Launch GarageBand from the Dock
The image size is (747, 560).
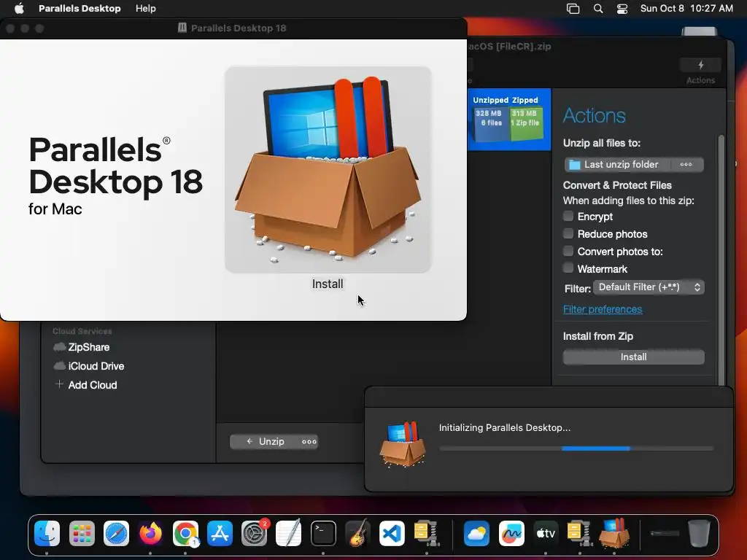click(x=357, y=533)
